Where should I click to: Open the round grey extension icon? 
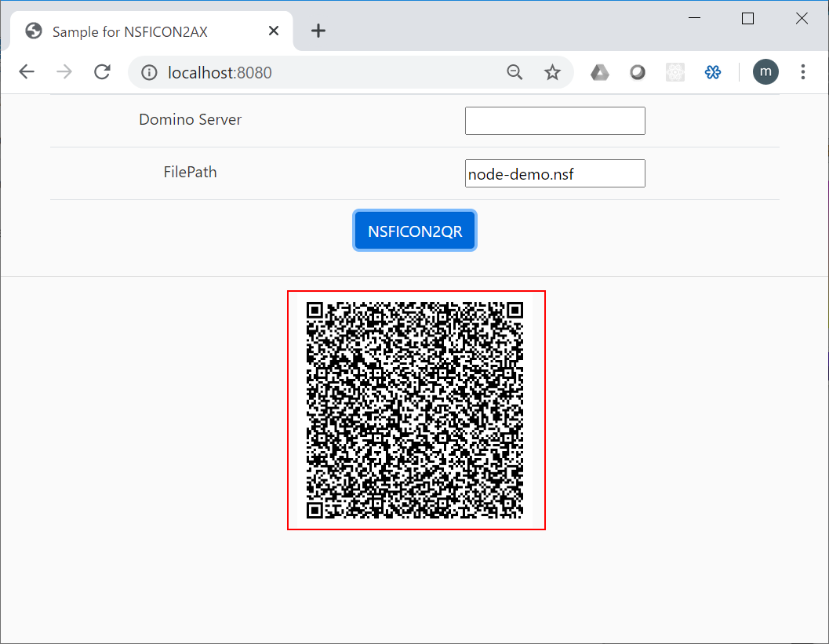(638, 72)
